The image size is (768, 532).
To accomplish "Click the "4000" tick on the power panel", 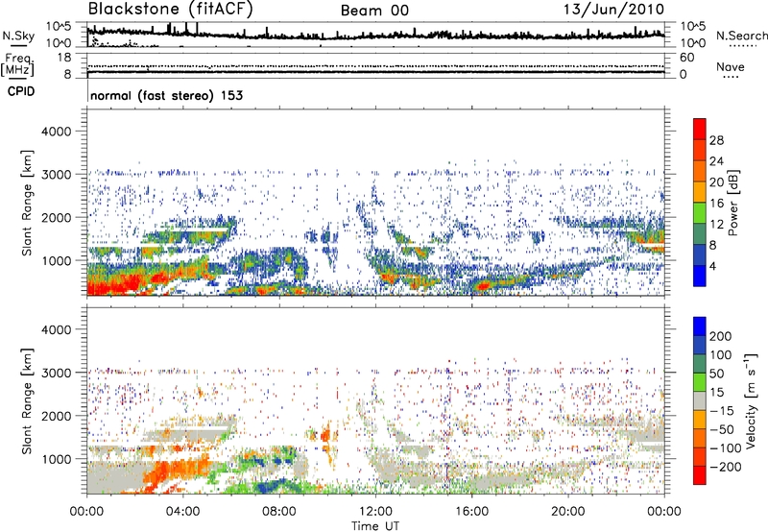I will point(56,132).
